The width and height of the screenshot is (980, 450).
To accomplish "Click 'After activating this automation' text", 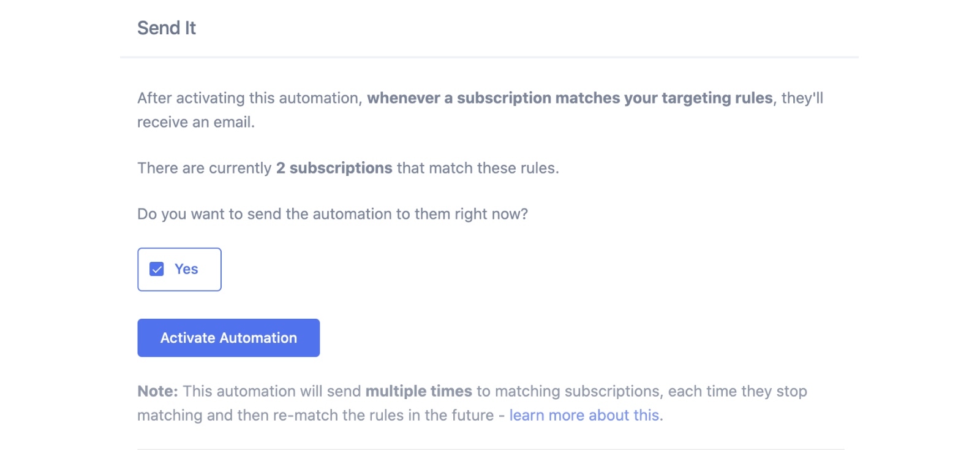I will click(248, 98).
